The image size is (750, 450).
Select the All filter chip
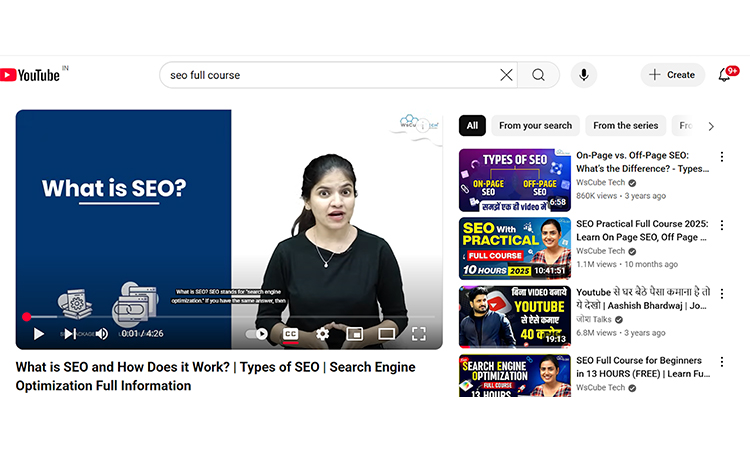(x=472, y=126)
